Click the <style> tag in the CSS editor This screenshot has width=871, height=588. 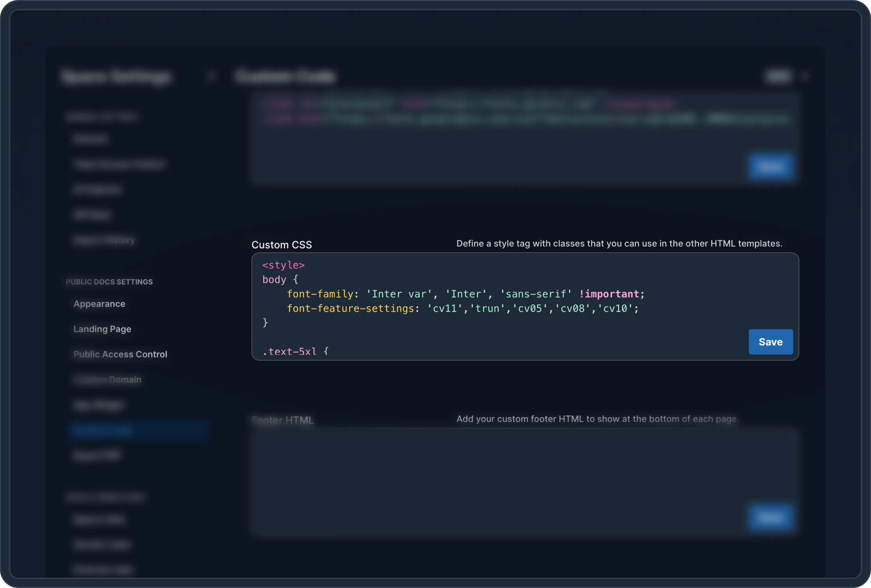[283, 265]
